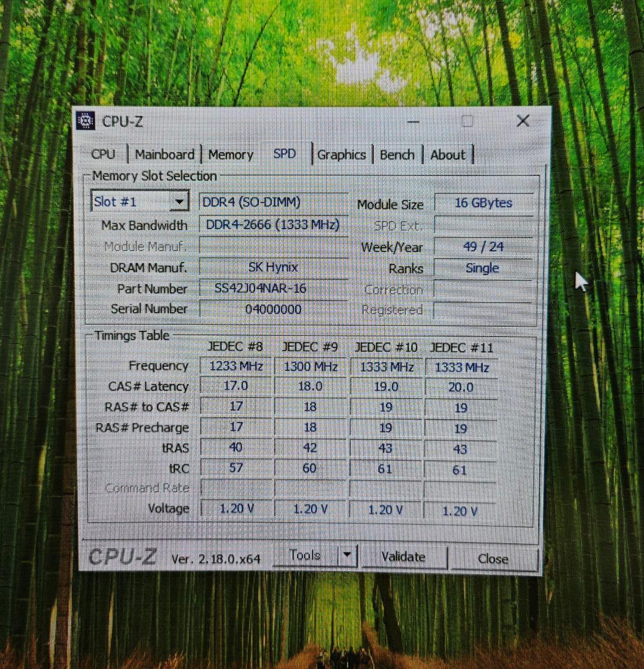Click the 18.0 CAS# Latency cell
This screenshot has height=669, width=644.
click(311, 387)
